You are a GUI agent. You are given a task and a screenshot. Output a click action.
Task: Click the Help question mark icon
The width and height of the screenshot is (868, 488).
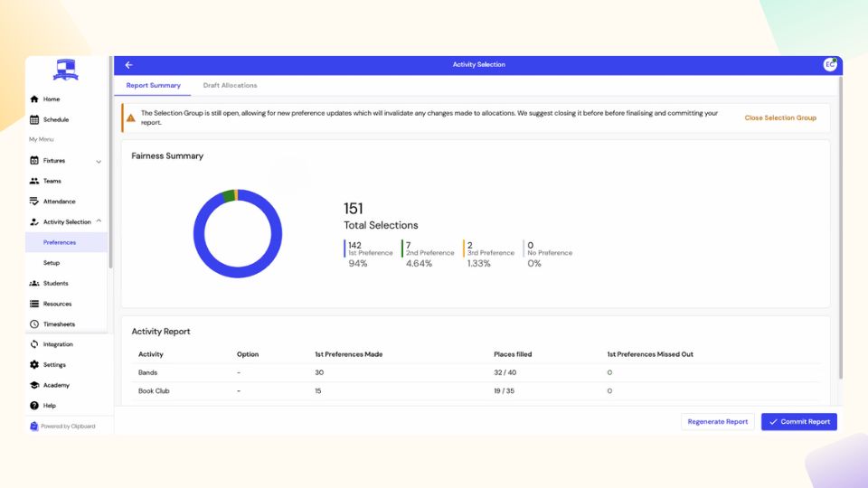coord(34,406)
